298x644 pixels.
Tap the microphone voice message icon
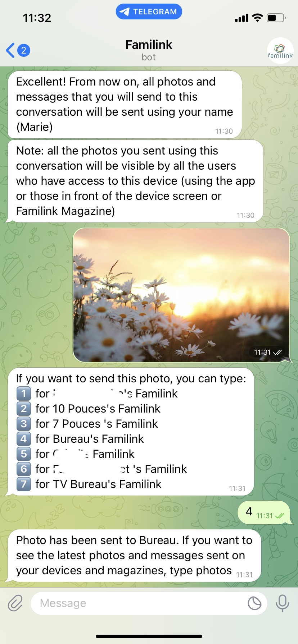tap(282, 603)
